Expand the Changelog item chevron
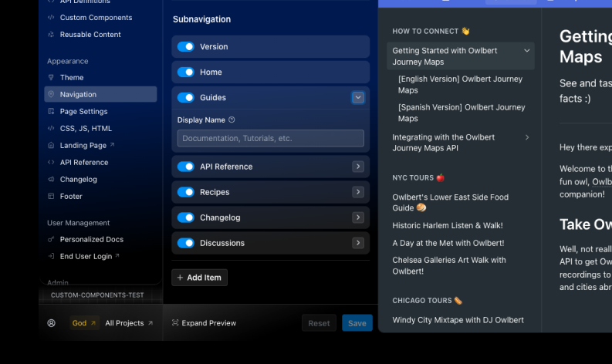Screen dimensions: 612x364 pos(358,217)
